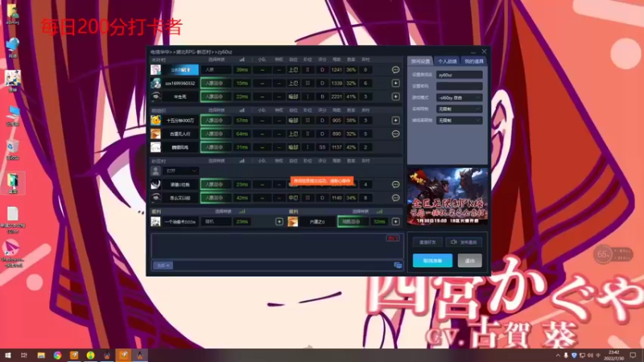Open chat channel dropdown left of message box

coord(163,265)
